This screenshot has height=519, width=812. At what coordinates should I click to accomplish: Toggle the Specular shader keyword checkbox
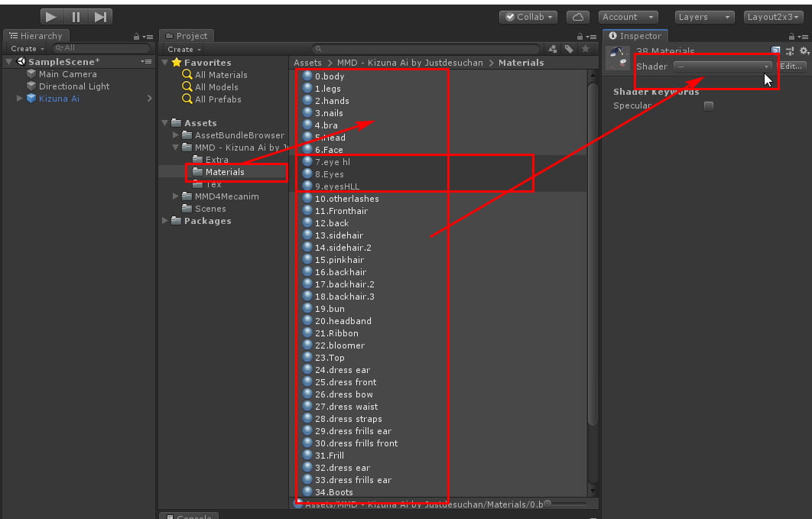pyautogui.click(x=708, y=105)
